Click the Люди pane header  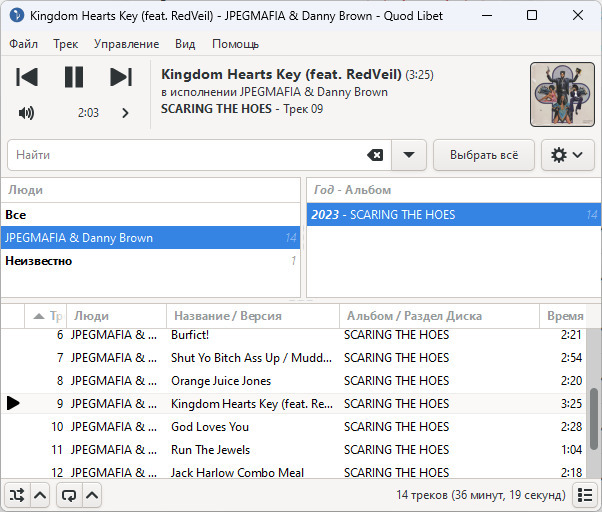150,190
